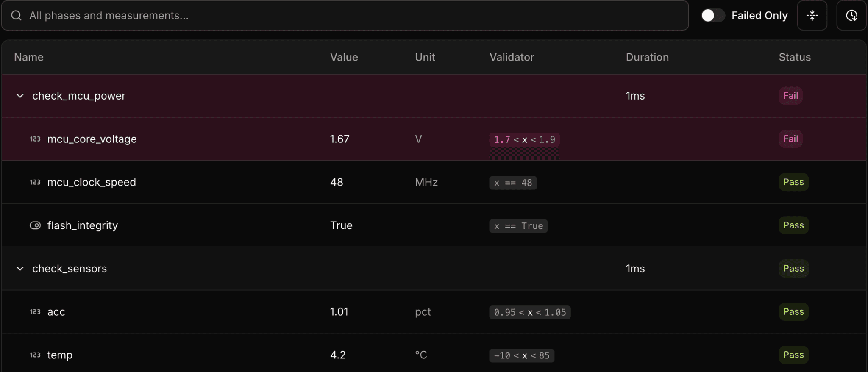Click numeric type icon beside acc
Viewport: 868px width, 372px height.
tap(35, 312)
